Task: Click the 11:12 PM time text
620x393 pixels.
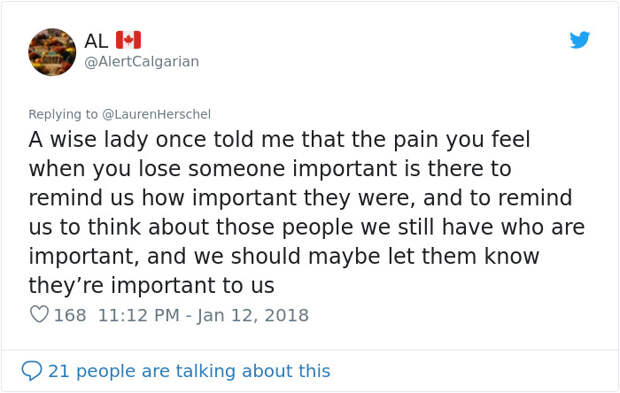Action: tap(138, 315)
